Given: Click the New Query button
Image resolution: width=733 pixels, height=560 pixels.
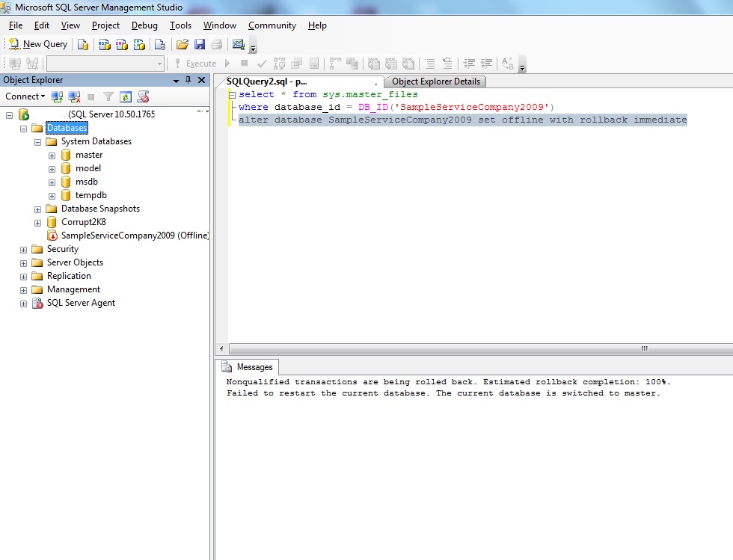Looking at the screenshot, I should point(38,44).
